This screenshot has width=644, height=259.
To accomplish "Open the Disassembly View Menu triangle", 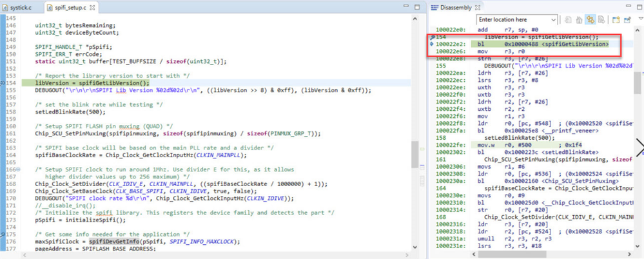I will [640, 19].
